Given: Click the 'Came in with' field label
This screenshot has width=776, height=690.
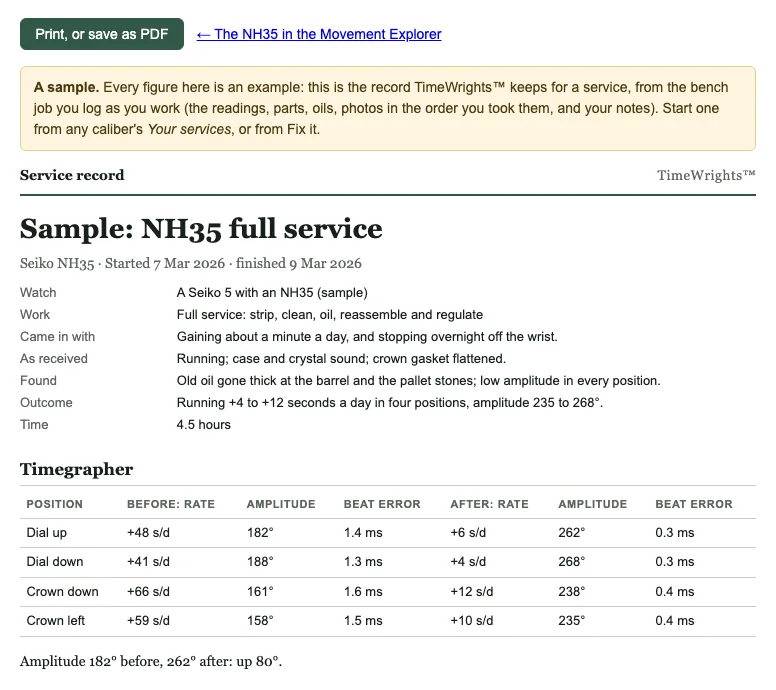Looking at the screenshot, I should (x=57, y=337).
